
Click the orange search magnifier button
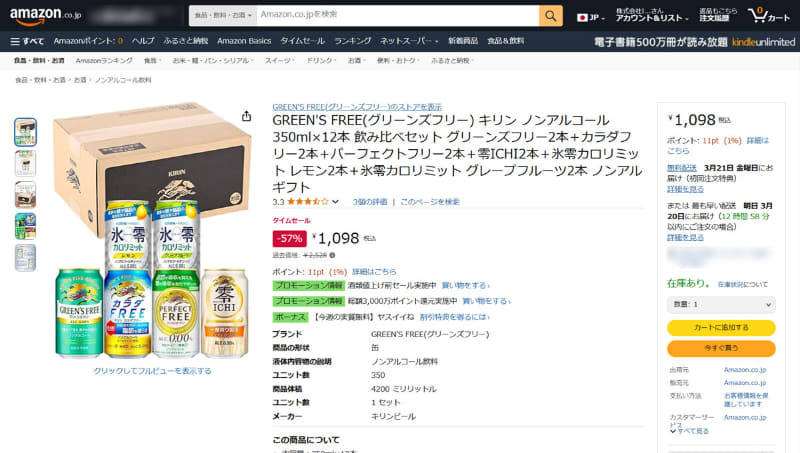[551, 16]
